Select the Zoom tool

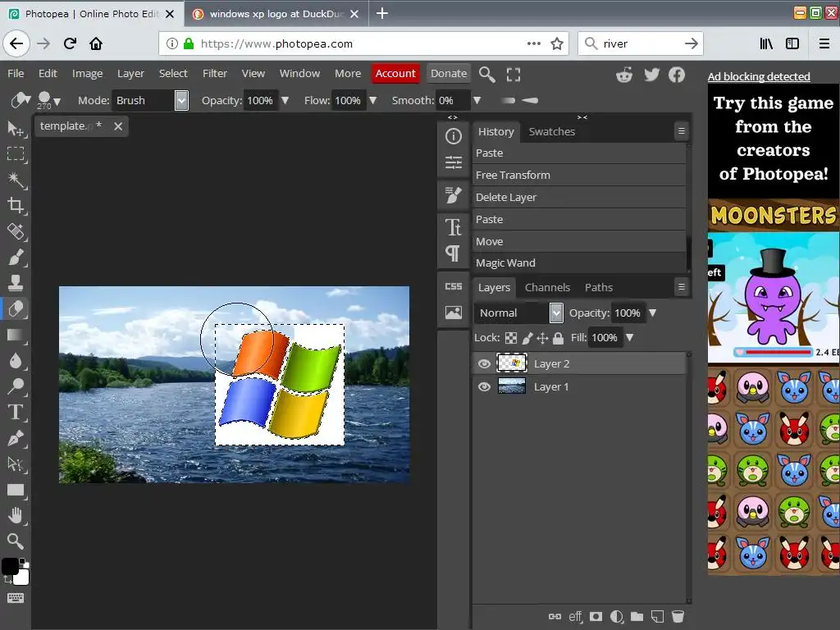(x=15, y=541)
